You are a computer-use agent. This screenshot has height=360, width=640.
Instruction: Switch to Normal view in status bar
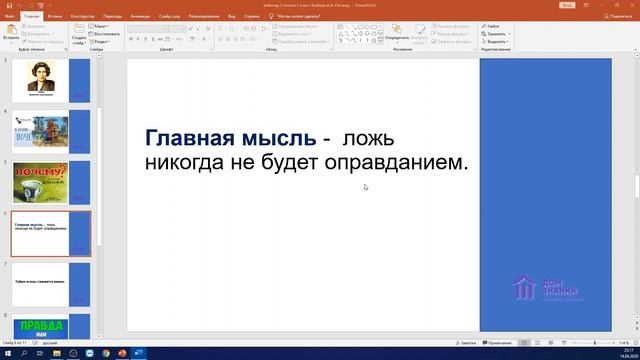[524, 343]
